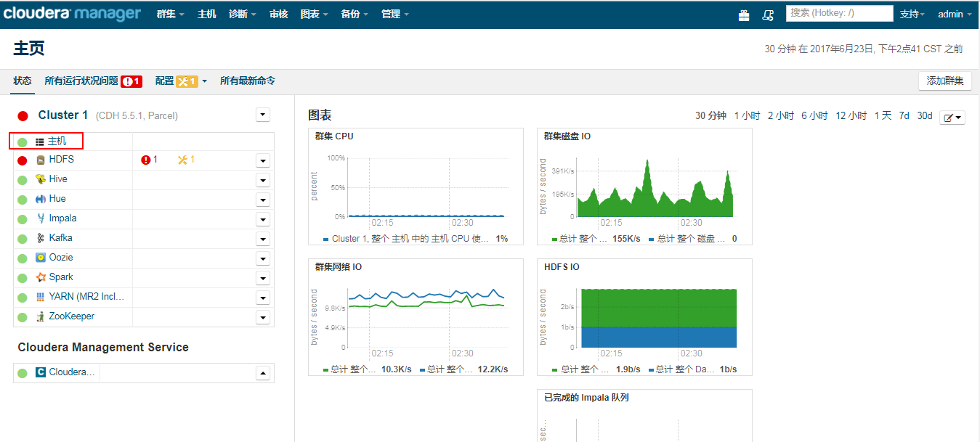
Task: Open YARN row actions dropdown
Action: click(263, 298)
